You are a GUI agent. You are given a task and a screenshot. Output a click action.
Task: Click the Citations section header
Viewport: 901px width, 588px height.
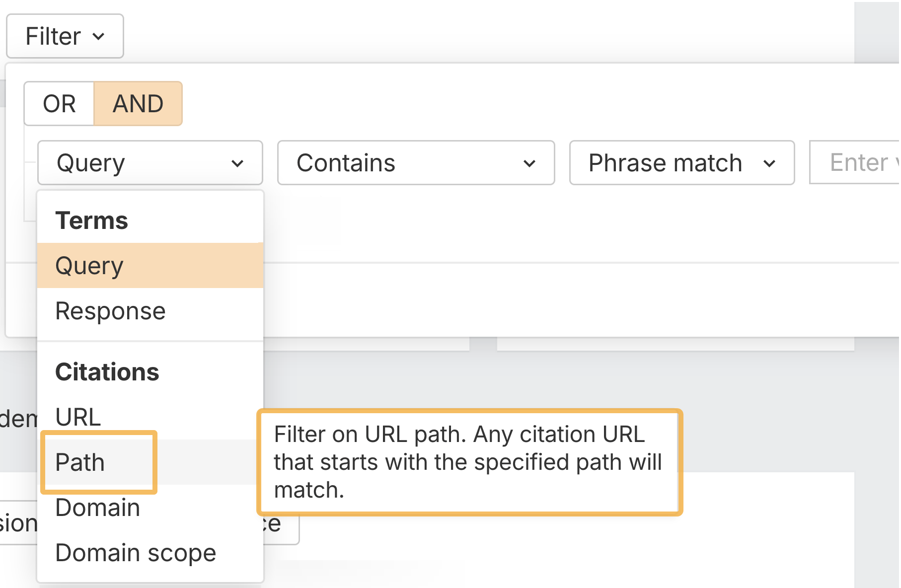point(107,372)
